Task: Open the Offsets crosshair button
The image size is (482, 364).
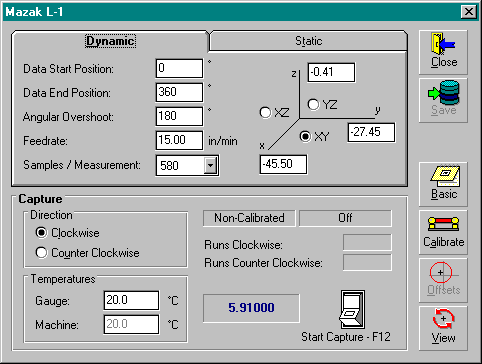Action: click(x=443, y=280)
